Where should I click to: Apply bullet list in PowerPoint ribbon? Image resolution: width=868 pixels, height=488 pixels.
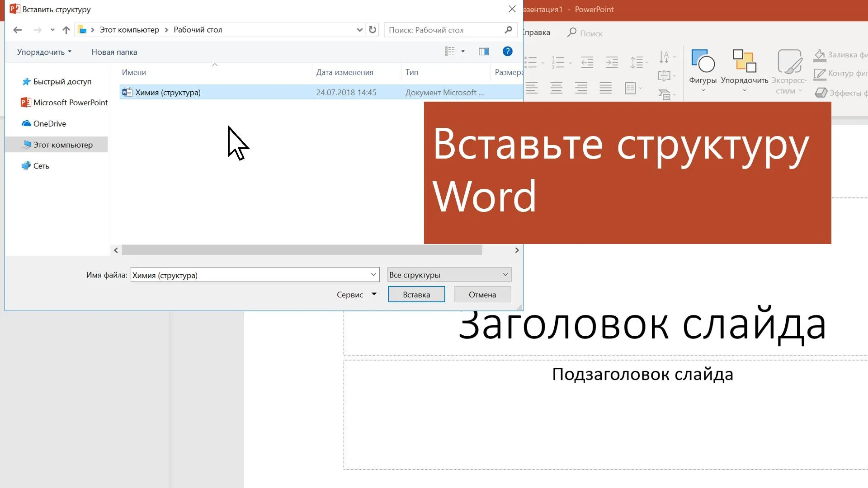coord(531,62)
